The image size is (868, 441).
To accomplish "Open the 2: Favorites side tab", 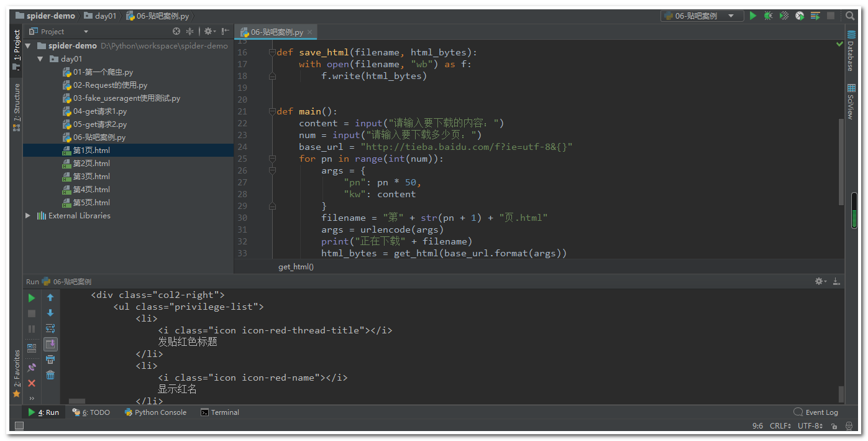I will [x=17, y=373].
